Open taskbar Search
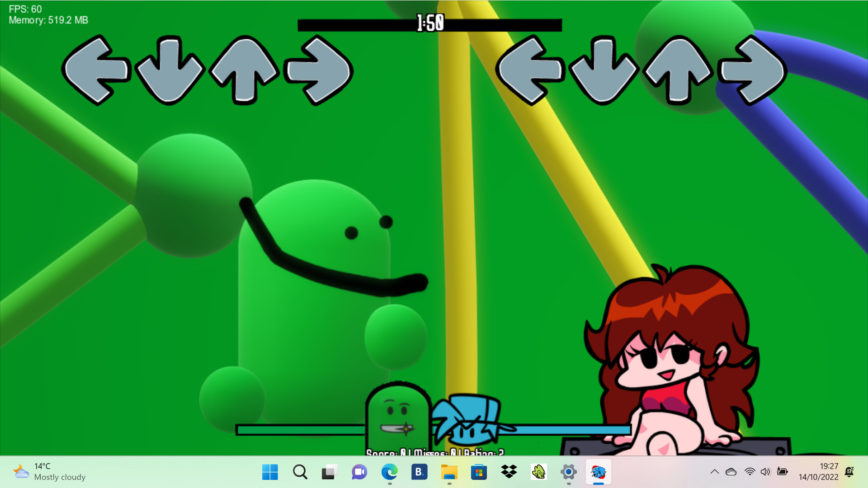 click(x=300, y=472)
